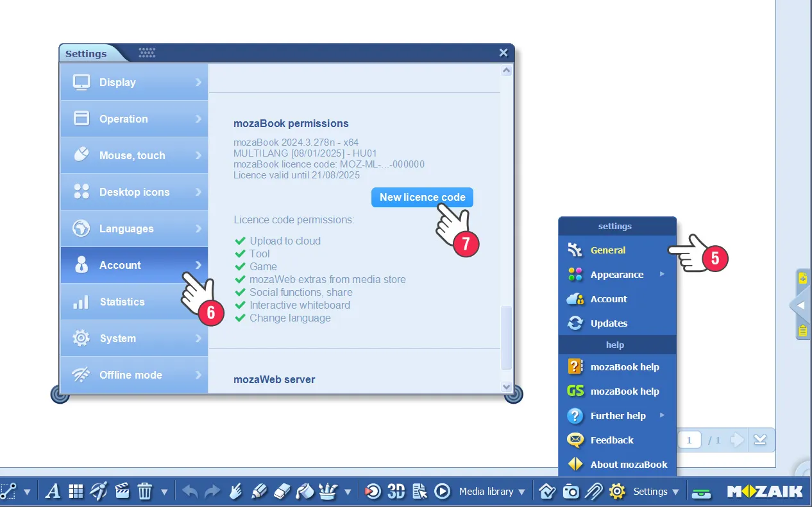Expand the Appearance submenu
812x507 pixels.
[x=617, y=275]
